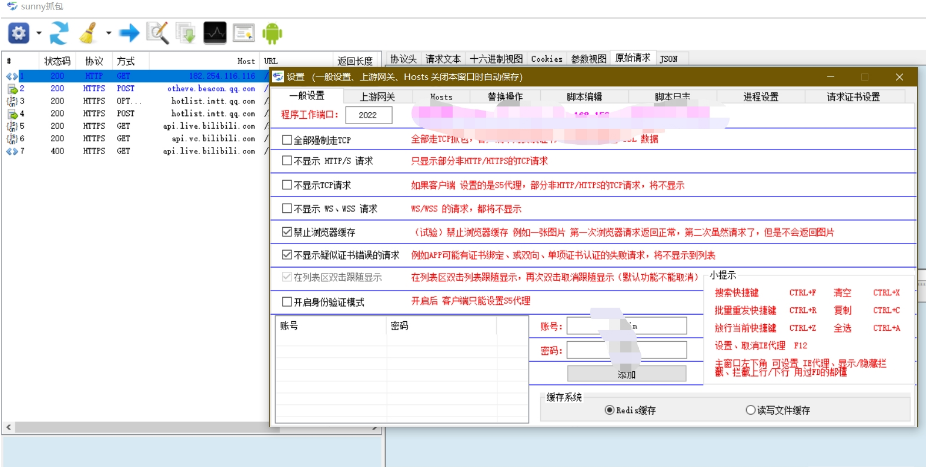Click the 密码 column header in account table
The height and width of the screenshot is (467, 926).
[442, 325]
